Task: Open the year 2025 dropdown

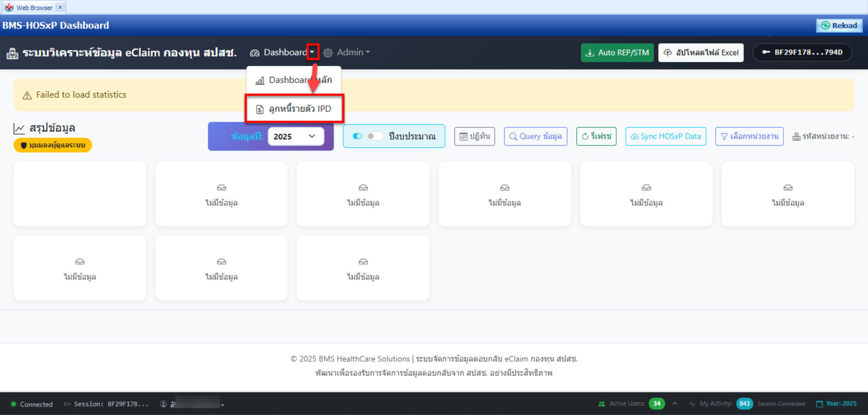Action: (x=296, y=137)
